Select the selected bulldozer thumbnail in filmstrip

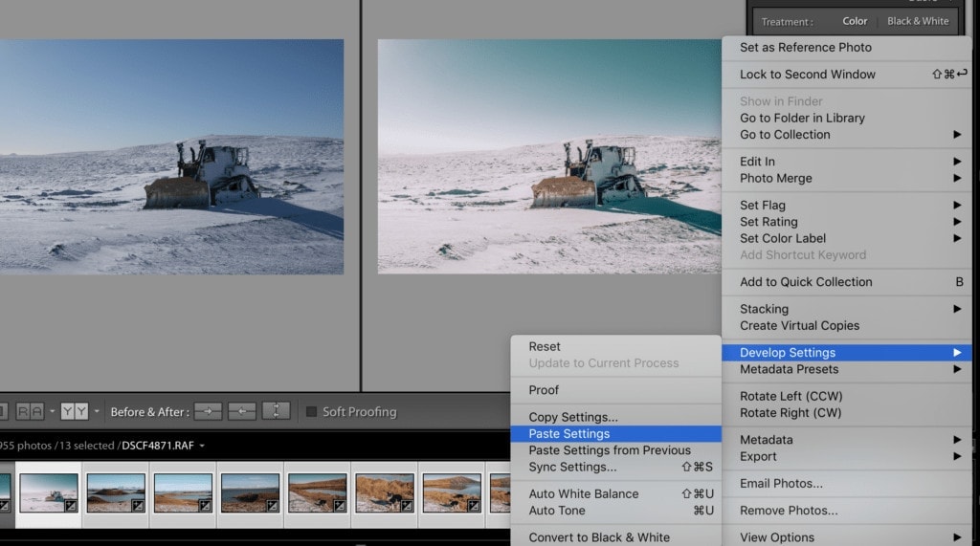click(48, 492)
